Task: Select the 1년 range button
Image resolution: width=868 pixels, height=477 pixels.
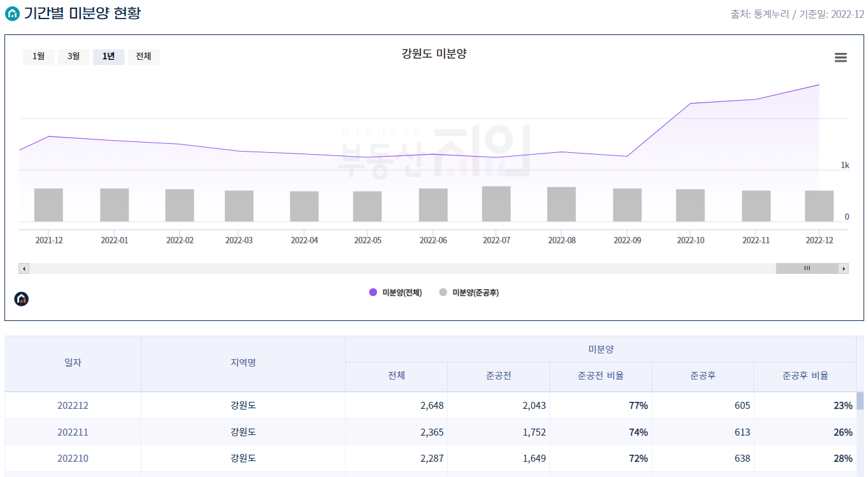Action: [x=108, y=57]
